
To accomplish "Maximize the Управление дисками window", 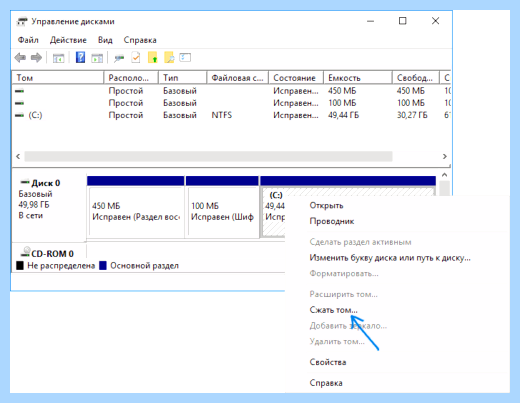I will pos(403,21).
